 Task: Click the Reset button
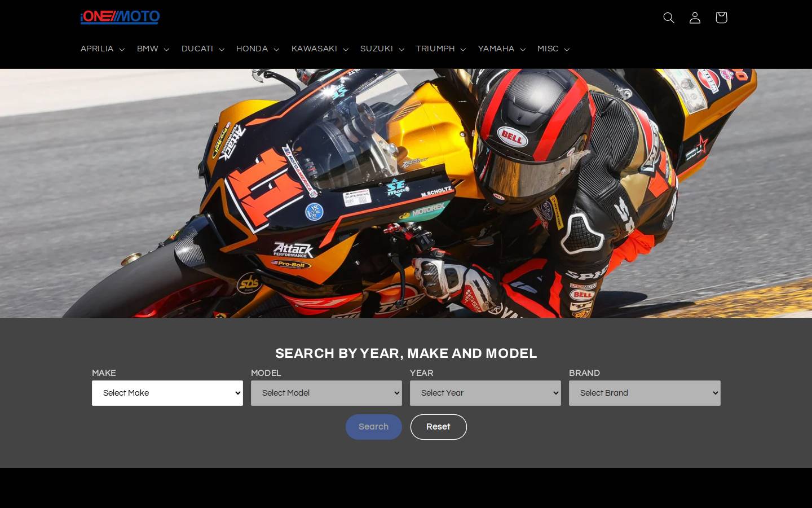(438, 427)
